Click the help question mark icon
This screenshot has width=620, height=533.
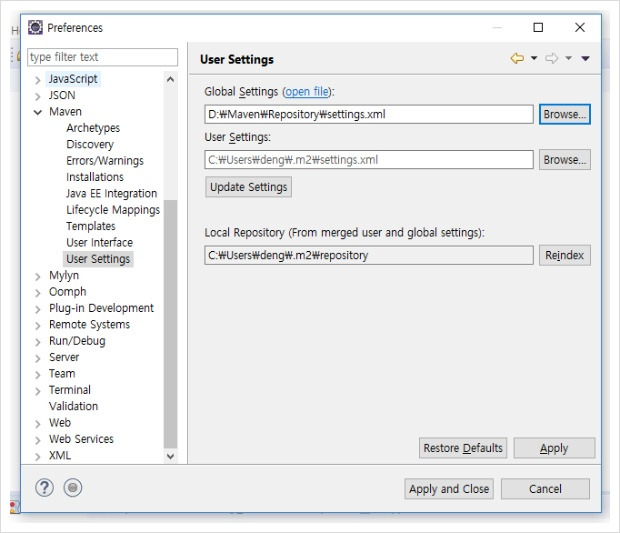point(44,488)
